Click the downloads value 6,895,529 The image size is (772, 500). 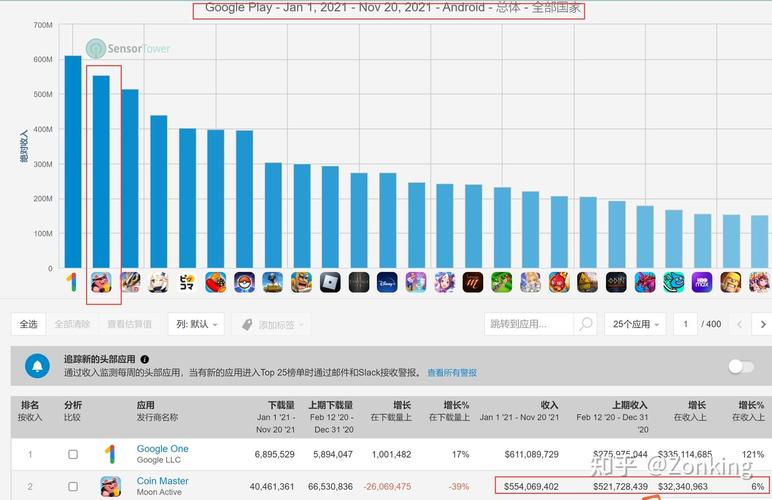pyautogui.click(x=274, y=454)
